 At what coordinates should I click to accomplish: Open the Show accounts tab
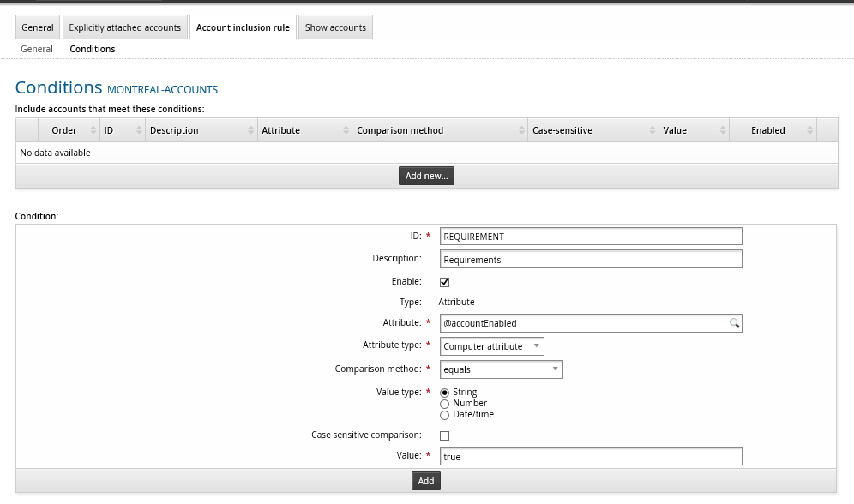(x=335, y=27)
